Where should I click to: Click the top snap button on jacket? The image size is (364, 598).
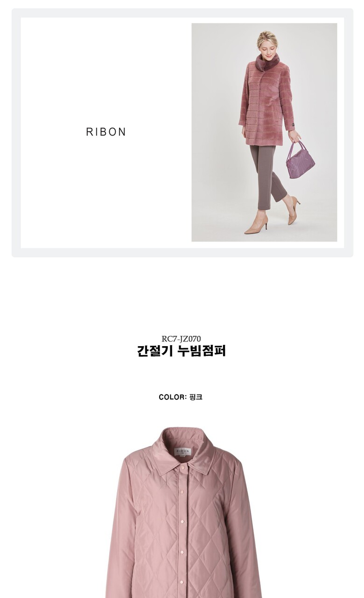pos(183,467)
